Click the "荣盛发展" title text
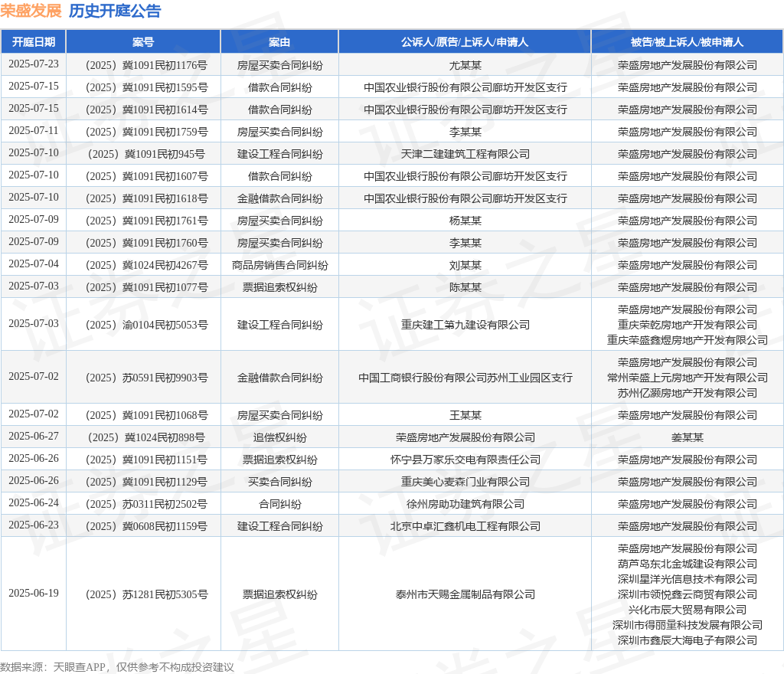The image size is (784, 674). [31, 11]
